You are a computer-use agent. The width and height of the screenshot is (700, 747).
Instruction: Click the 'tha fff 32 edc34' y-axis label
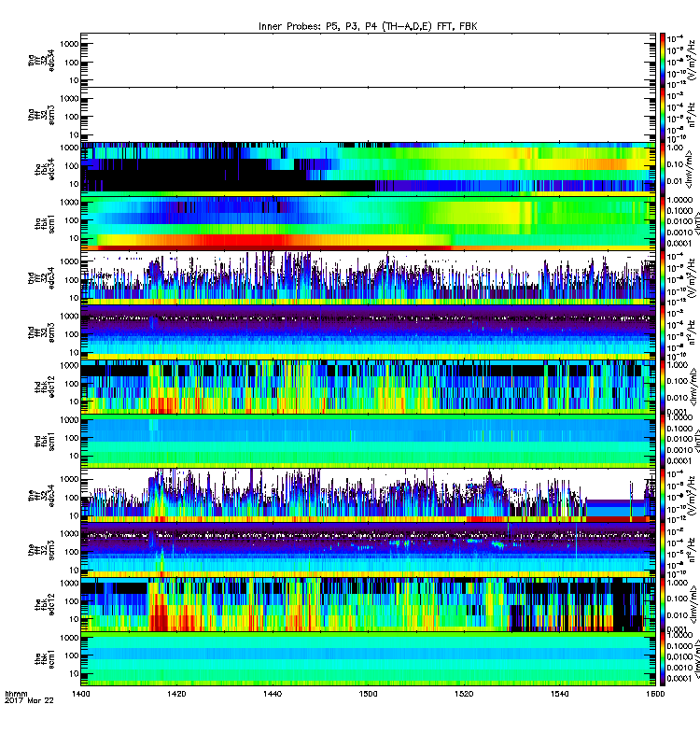coord(41,60)
